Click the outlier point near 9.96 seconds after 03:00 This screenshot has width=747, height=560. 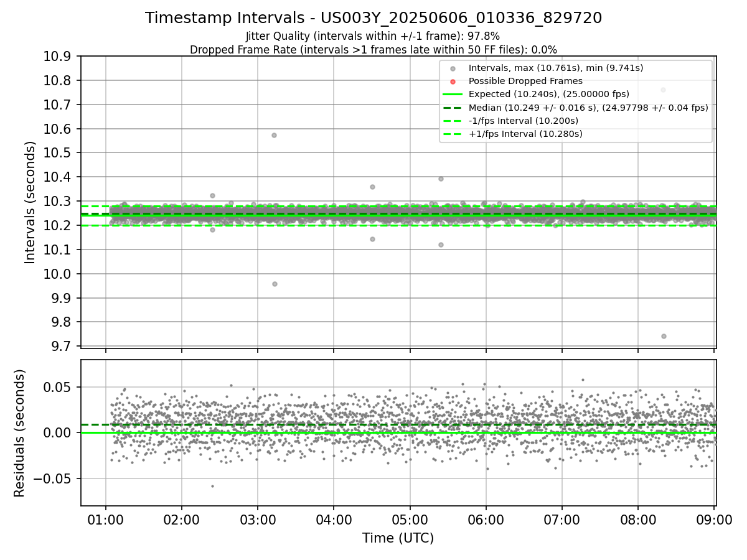pos(275,284)
